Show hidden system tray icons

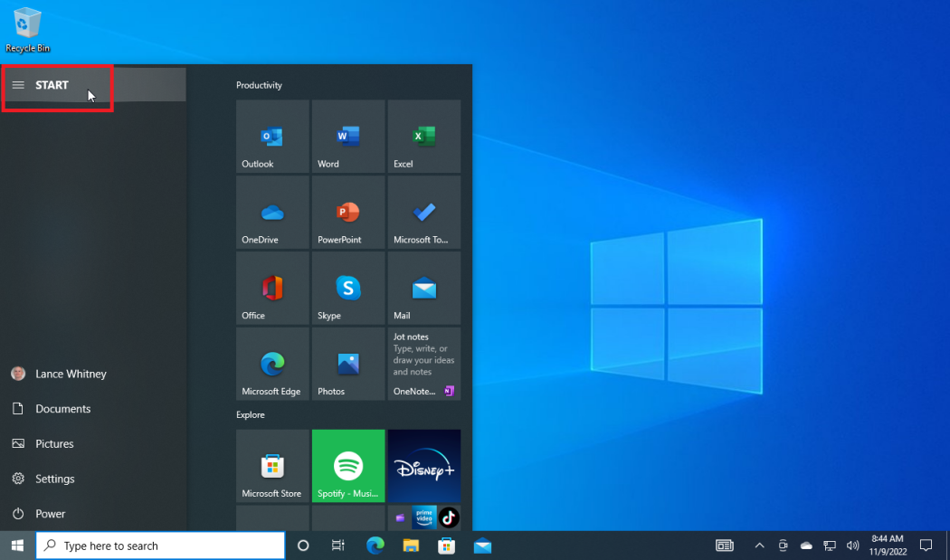tap(759, 546)
